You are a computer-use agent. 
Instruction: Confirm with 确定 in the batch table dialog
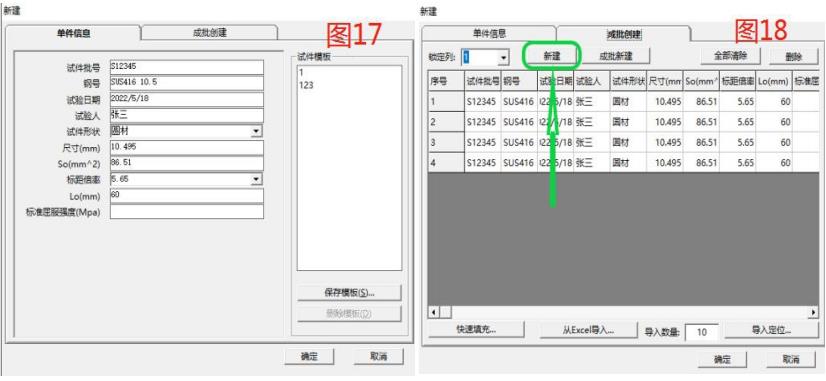(x=722, y=359)
